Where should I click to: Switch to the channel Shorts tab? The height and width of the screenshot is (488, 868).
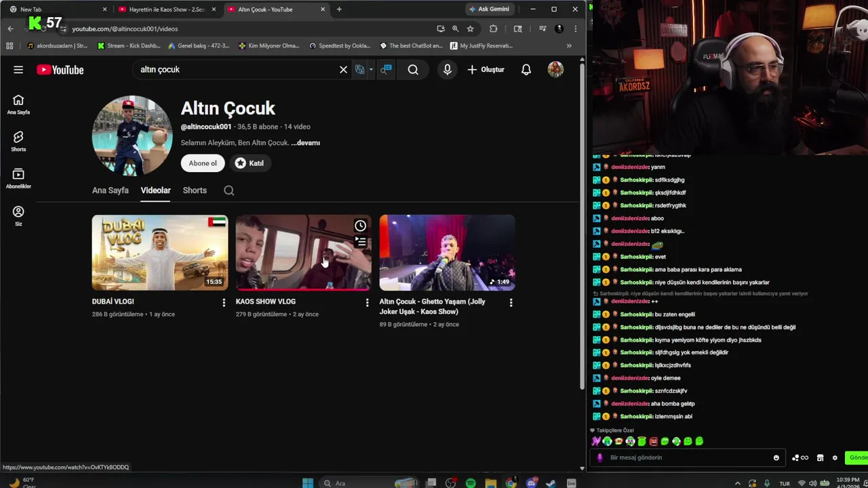click(x=195, y=190)
